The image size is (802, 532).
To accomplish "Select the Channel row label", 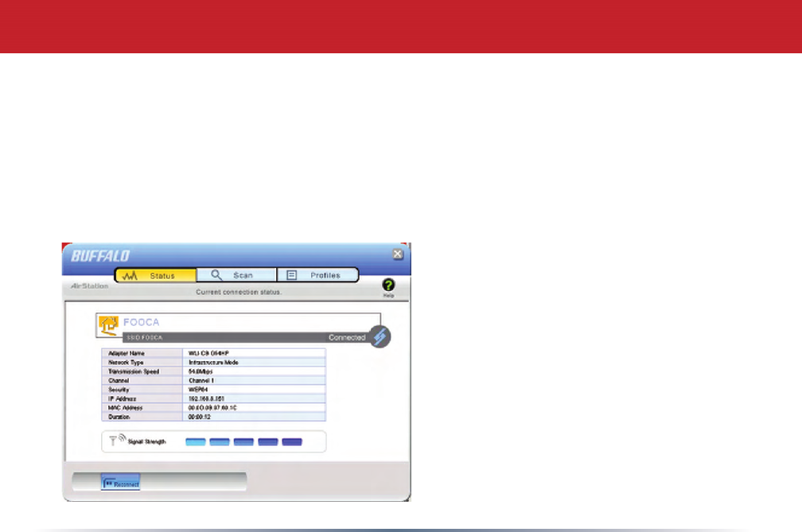I will [x=119, y=381].
